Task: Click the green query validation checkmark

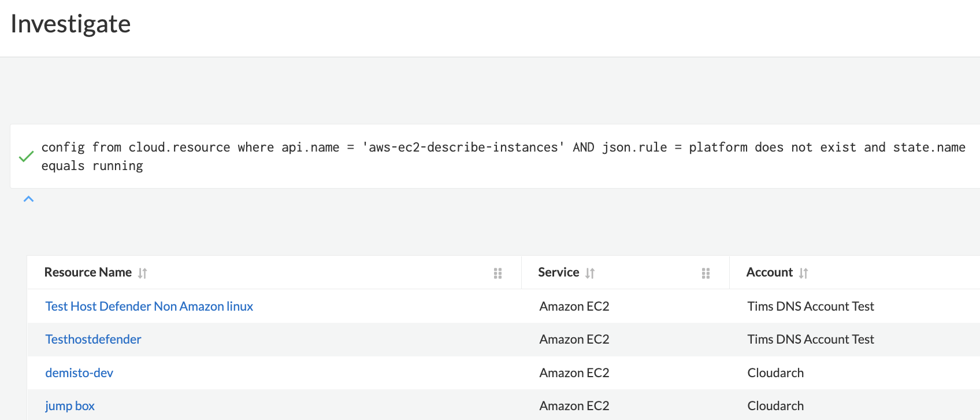Action: pos(26,157)
